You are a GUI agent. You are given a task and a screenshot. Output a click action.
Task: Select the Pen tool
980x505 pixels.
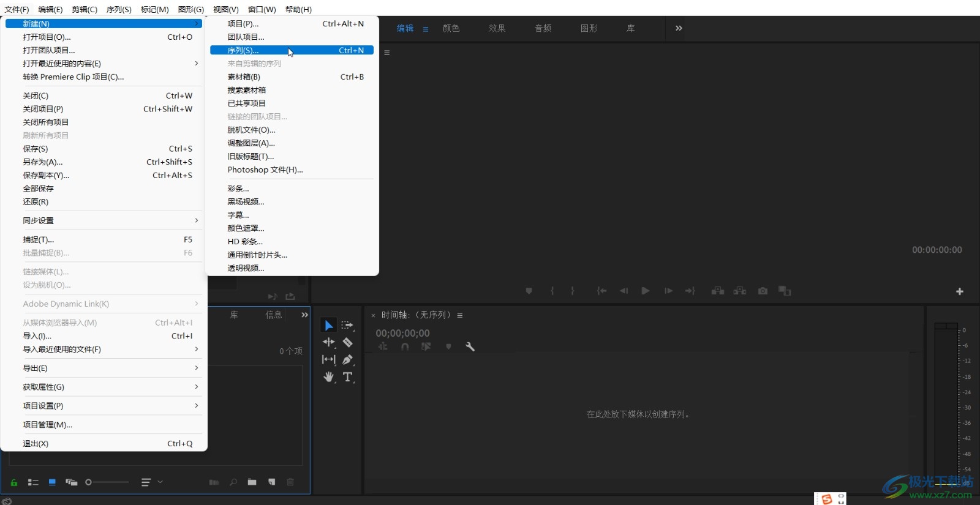click(347, 359)
